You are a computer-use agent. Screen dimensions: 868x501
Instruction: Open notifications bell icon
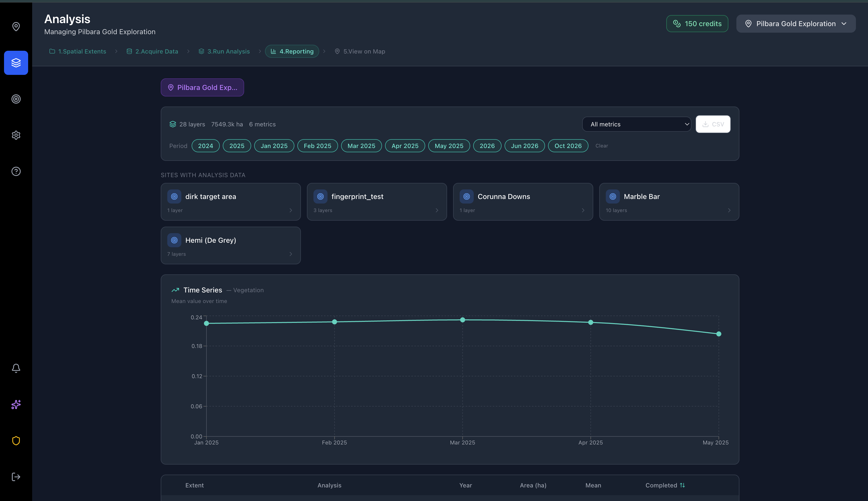[x=16, y=368]
